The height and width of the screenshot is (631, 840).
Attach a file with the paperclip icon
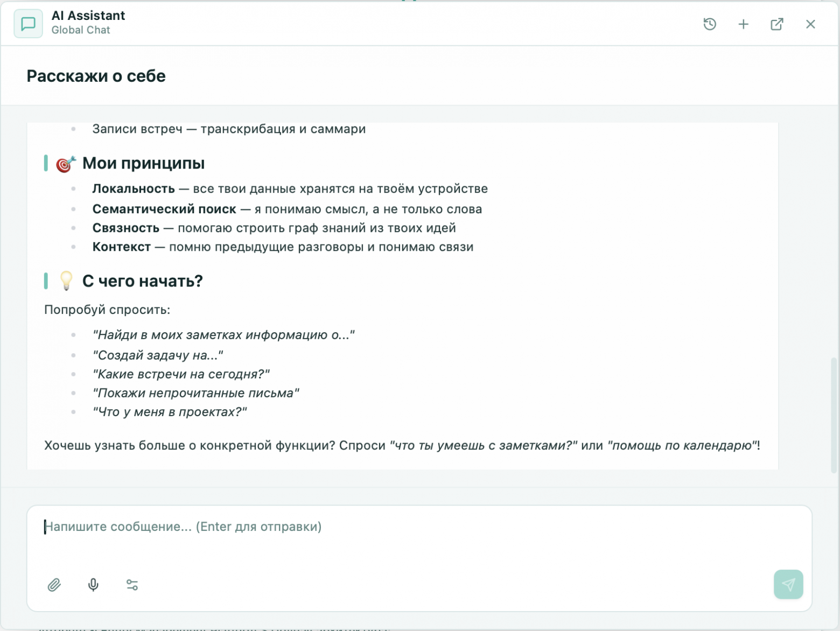(x=53, y=585)
